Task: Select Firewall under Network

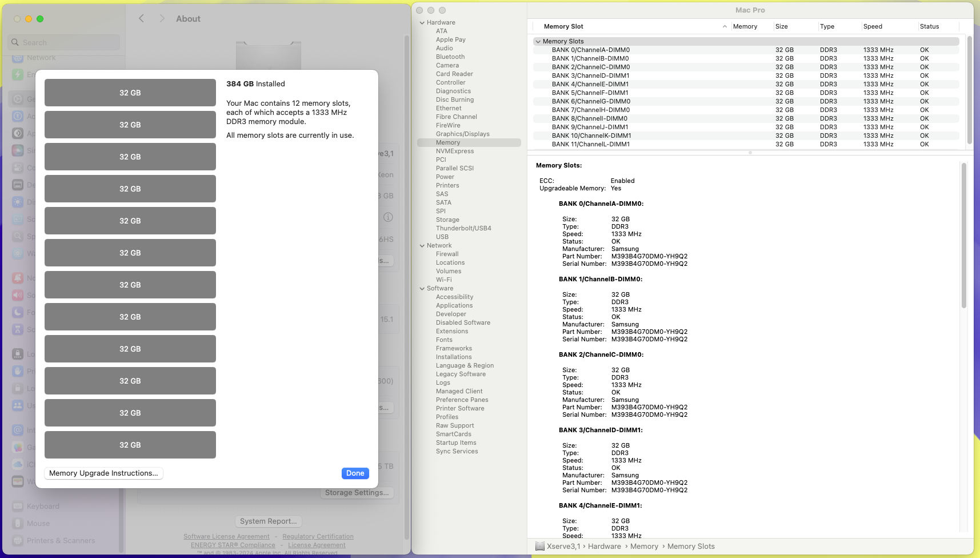Action: (447, 254)
